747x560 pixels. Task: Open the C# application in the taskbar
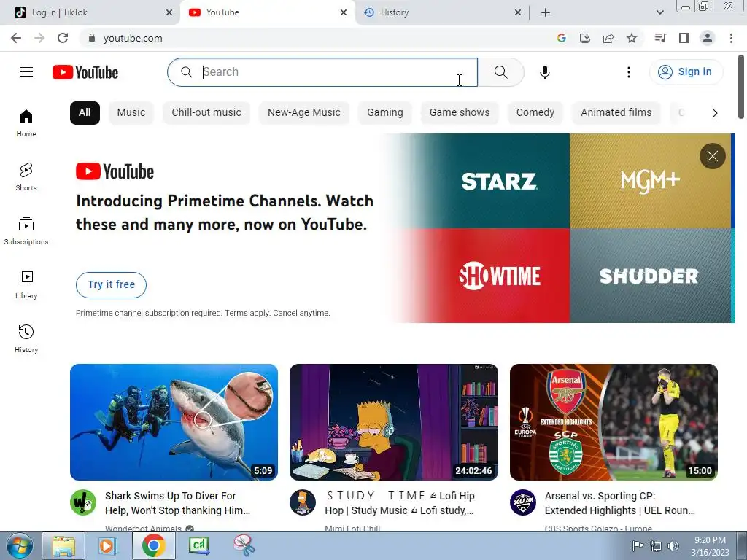point(198,545)
